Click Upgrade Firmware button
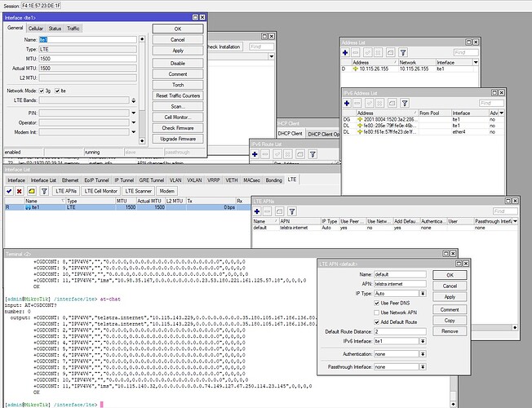This screenshot has width=532, height=408. (178, 139)
